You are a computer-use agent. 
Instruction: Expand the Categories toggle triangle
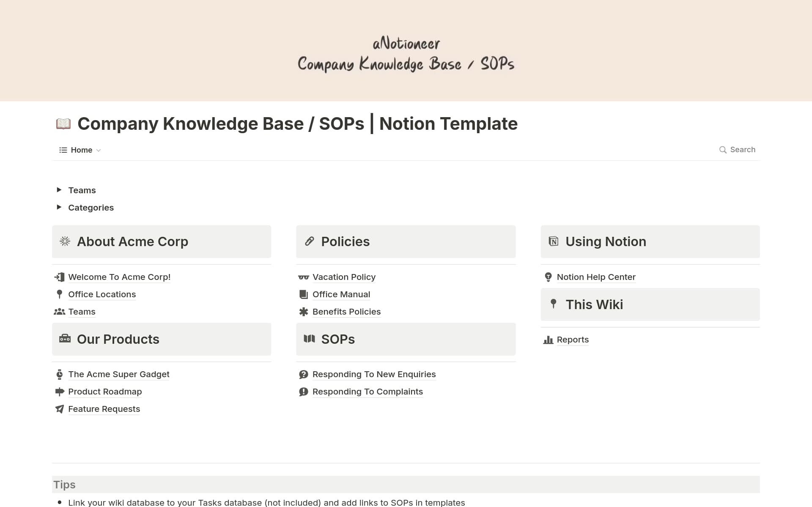[x=59, y=207]
